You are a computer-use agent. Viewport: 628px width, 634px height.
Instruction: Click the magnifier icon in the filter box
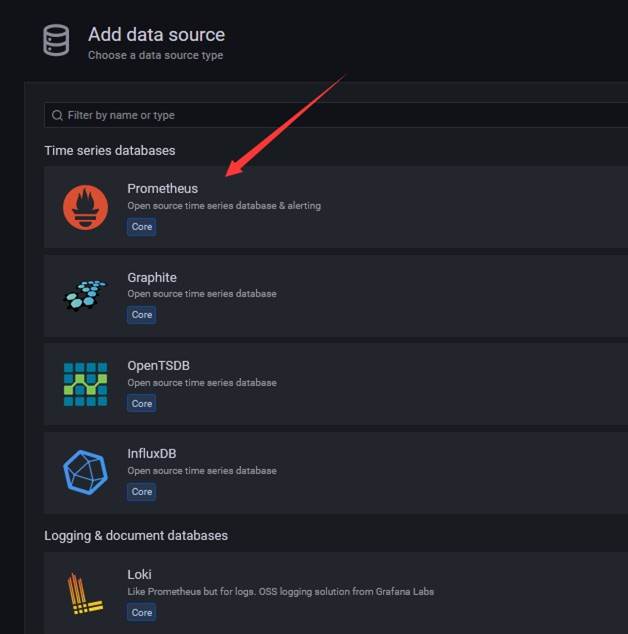click(x=57, y=115)
